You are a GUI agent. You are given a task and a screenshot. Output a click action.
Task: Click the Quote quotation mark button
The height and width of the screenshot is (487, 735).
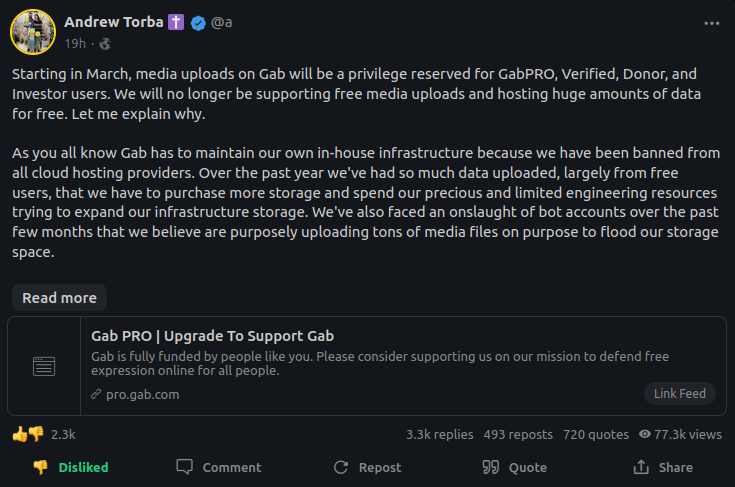[x=515, y=467]
